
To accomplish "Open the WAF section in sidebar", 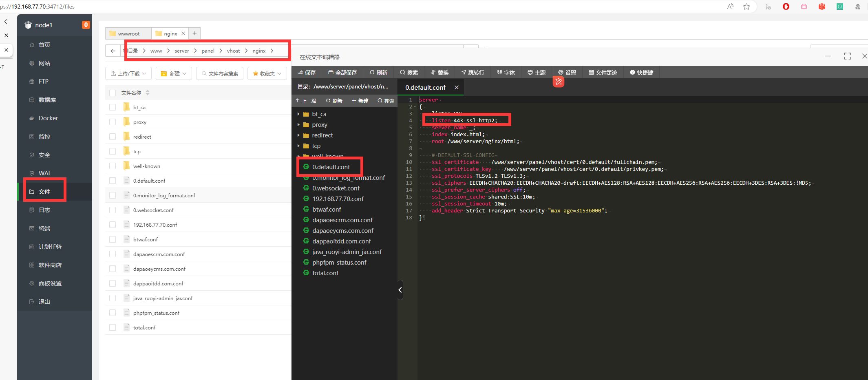I will (45, 173).
